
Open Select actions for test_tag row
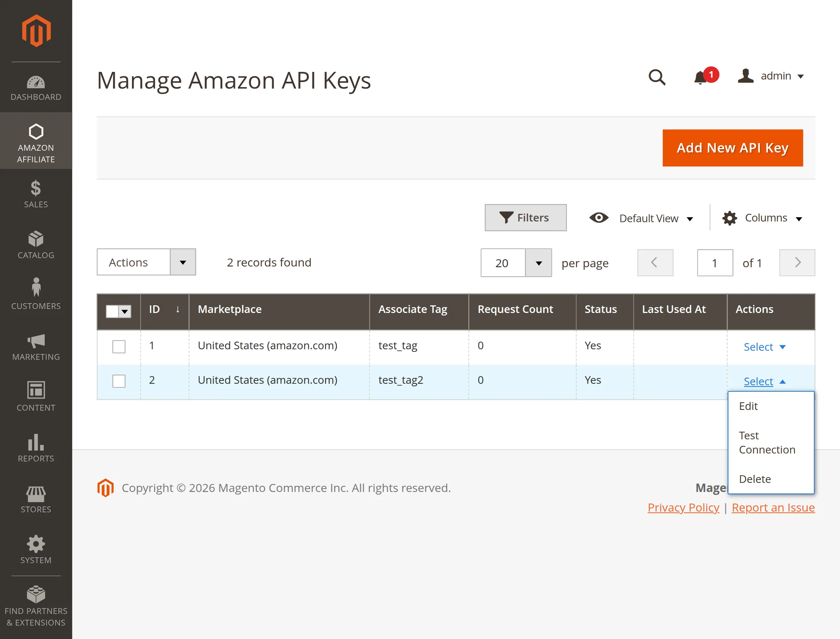(764, 347)
